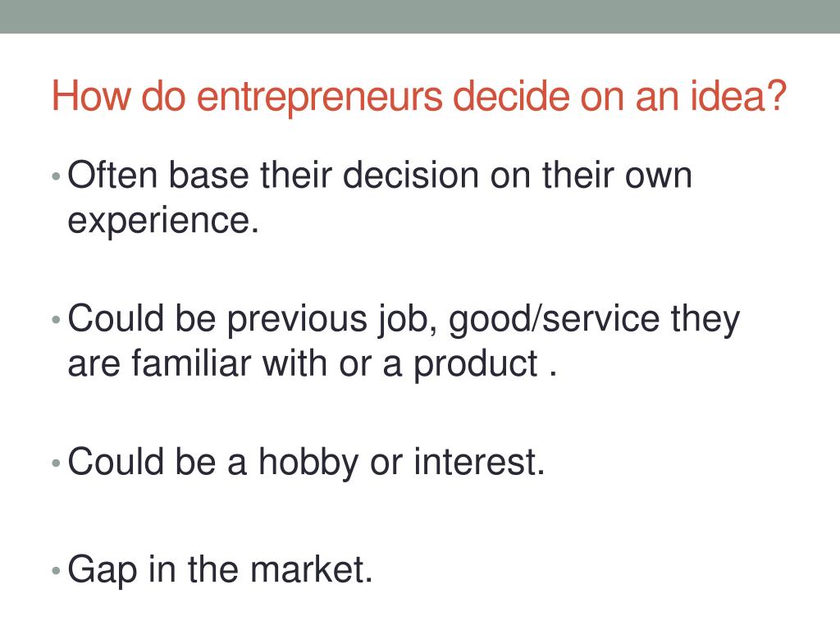Click the word 'hobby' in the third bullet
840x630 pixels.
(x=308, y=463)
